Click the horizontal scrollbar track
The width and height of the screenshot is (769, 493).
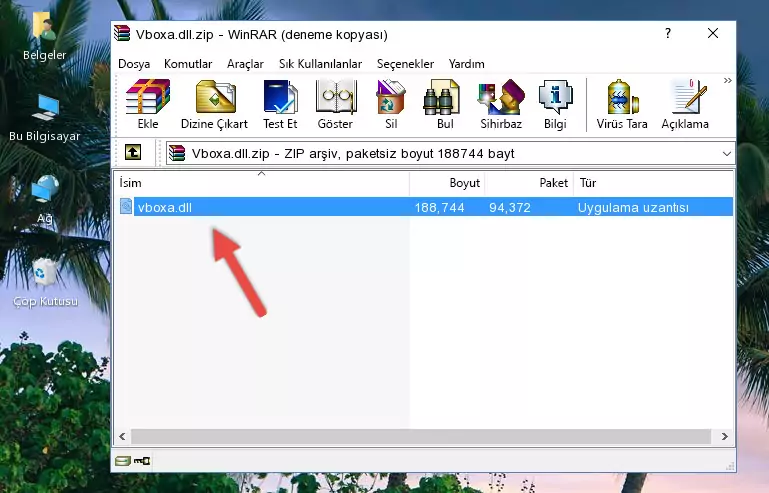pos(421,436)
